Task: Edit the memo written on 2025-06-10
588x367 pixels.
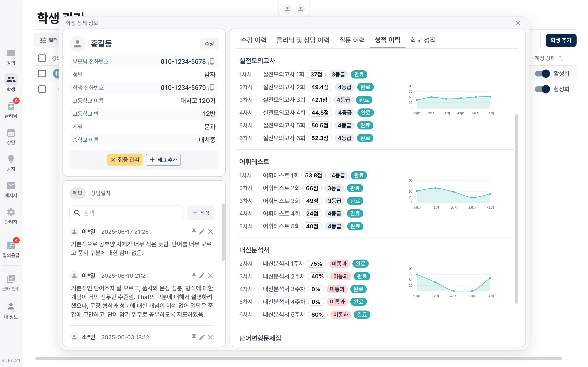Action: 202,275
